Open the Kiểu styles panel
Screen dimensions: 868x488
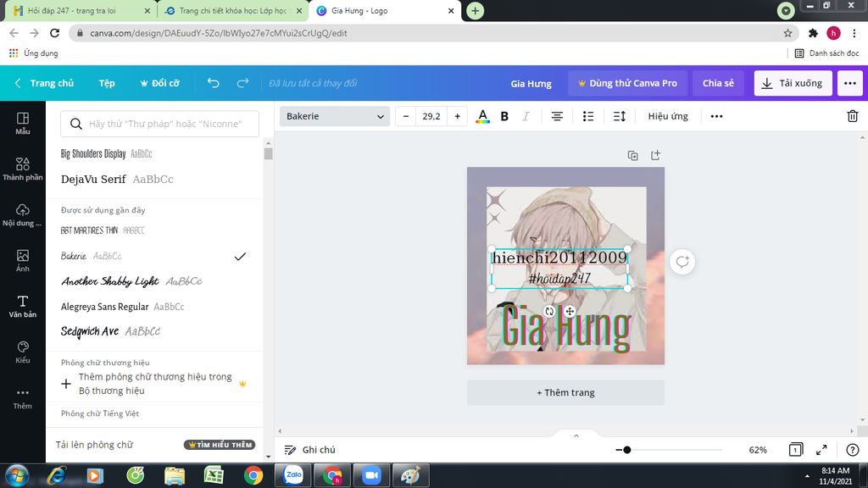(x=23, y=352)
